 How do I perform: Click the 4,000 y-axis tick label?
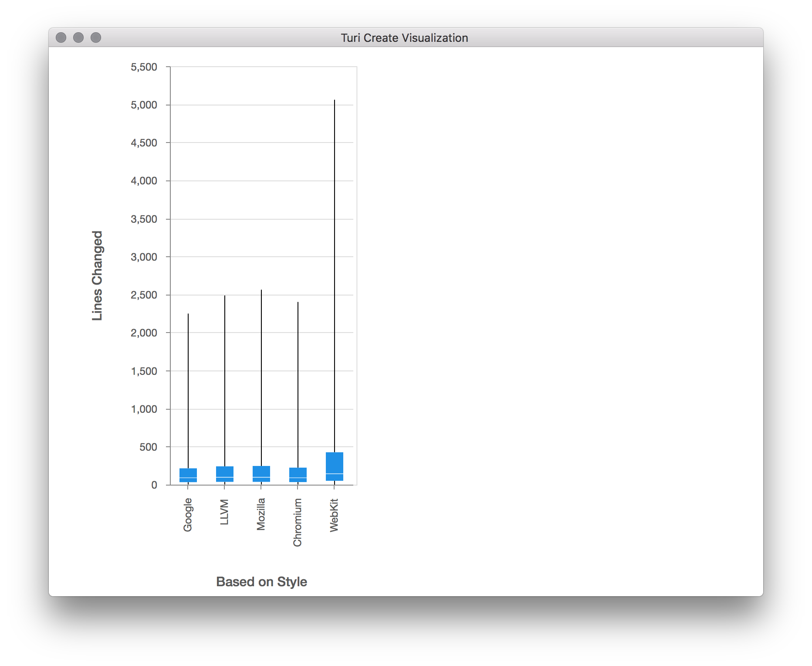144,181
